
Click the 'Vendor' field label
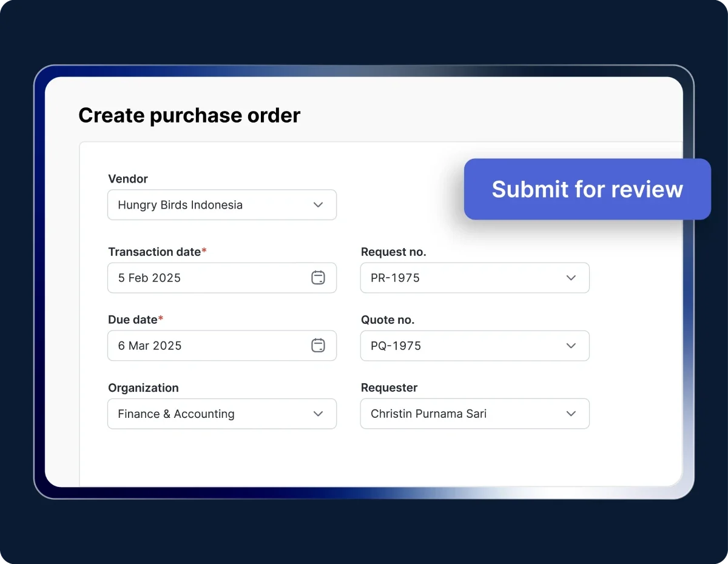pos(128,179)
